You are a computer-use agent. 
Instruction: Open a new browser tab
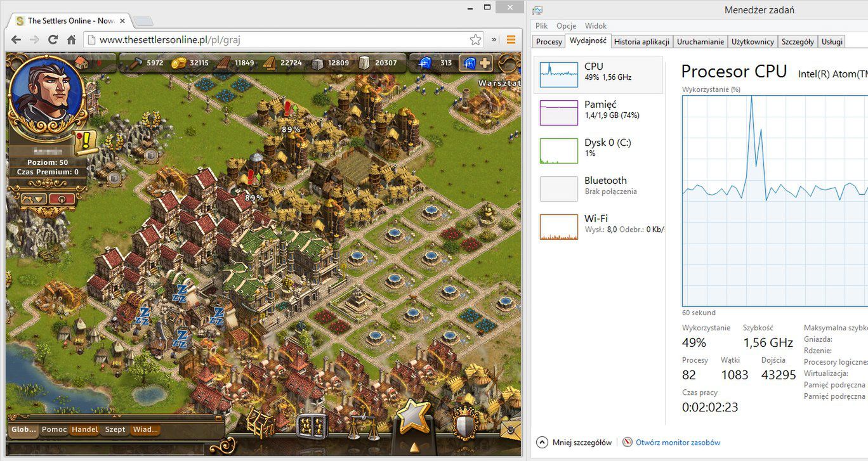tap(143, 22)
